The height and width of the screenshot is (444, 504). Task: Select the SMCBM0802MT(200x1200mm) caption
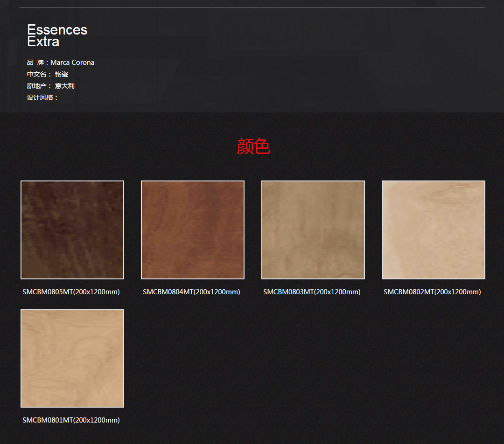(x=432, y=292)
